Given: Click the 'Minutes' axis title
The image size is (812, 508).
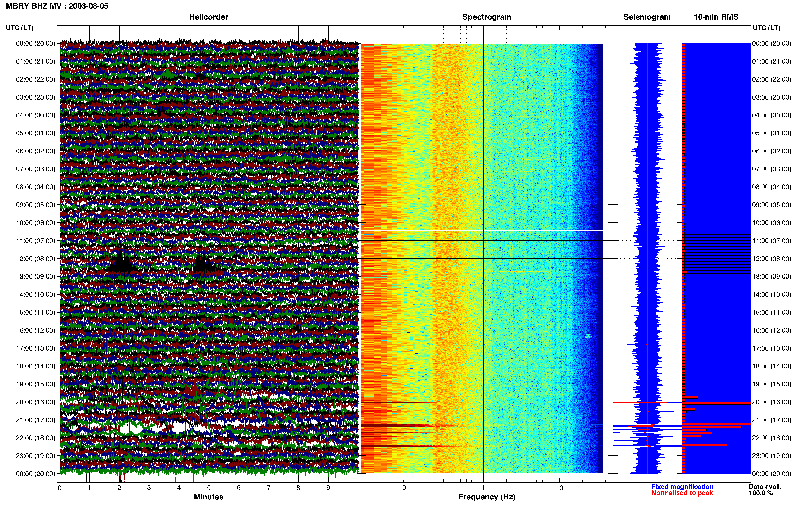Looking at the screenshot, I should (x=209, y=497).
